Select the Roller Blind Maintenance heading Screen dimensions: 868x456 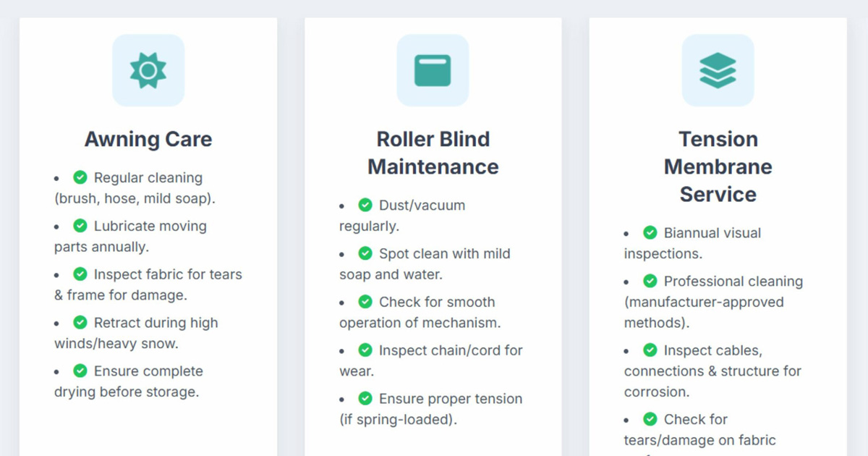(x=433, y=153)
